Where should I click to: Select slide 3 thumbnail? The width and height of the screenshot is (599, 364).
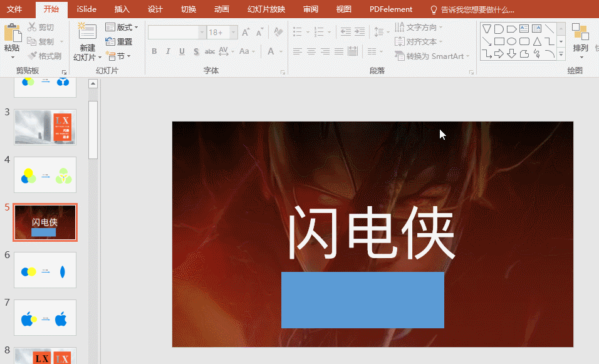[x=45, y=127]
